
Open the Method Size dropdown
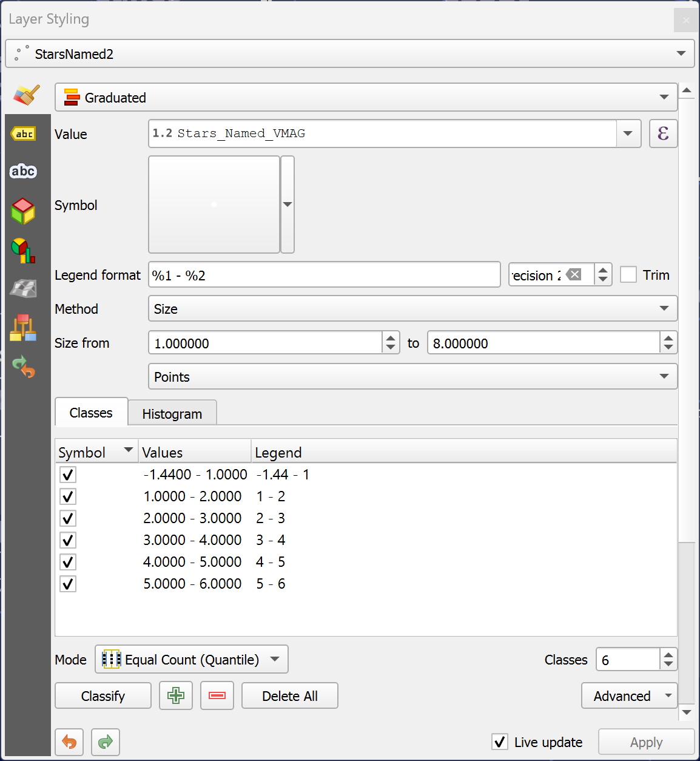tap(412, 309)
